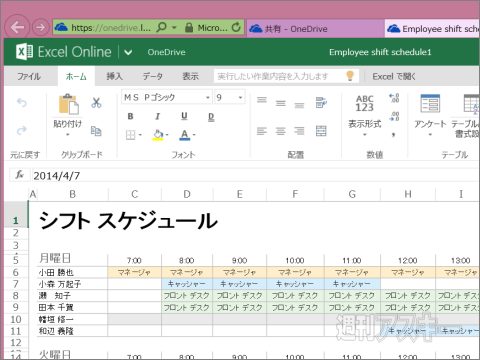The width and height of the screenshot is (480, 360).
Task: Click the lightbulb tell-me icon
Action: [350, 76]
